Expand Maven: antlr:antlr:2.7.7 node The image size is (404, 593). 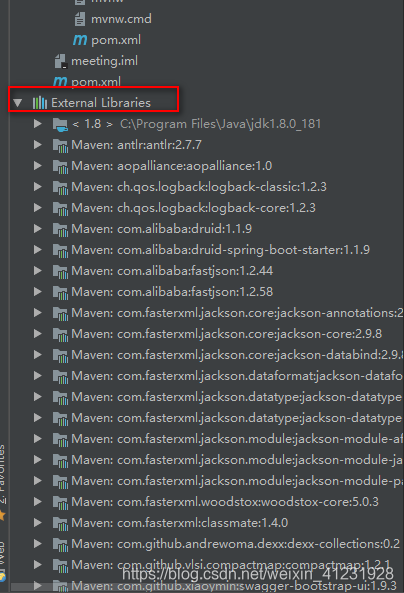37,144
